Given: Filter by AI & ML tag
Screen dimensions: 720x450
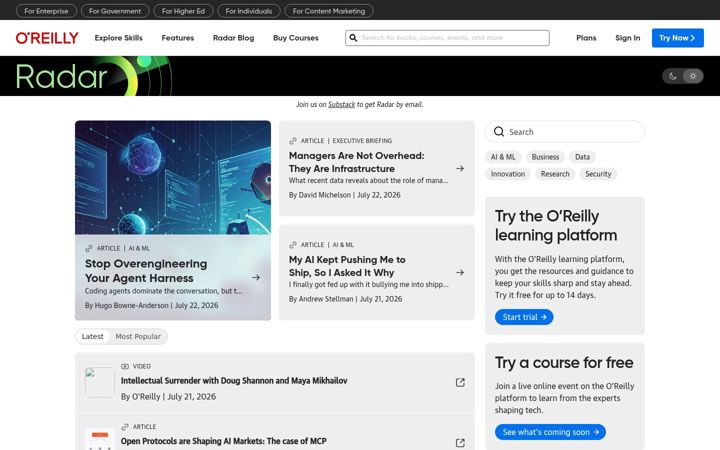Looking at the screenshot, I should [503, 157].
